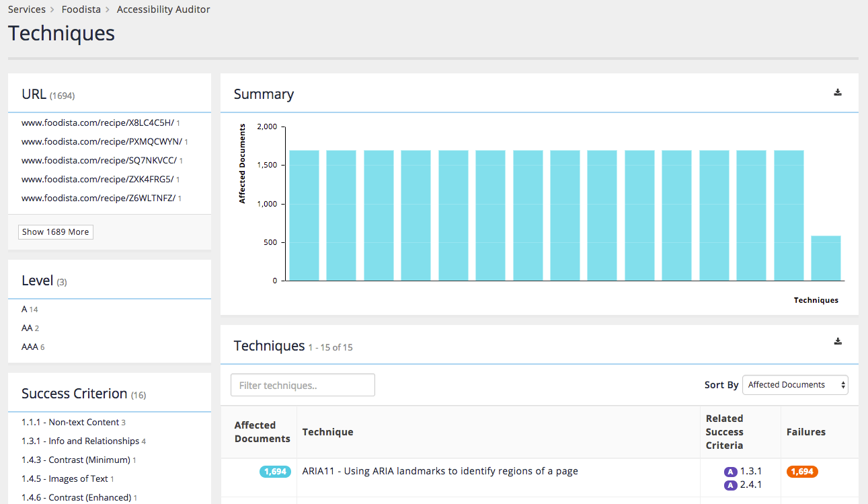Filter by URL recipe/X8LC4C5H/
The image size is (868, 504).
pos(97,123)
